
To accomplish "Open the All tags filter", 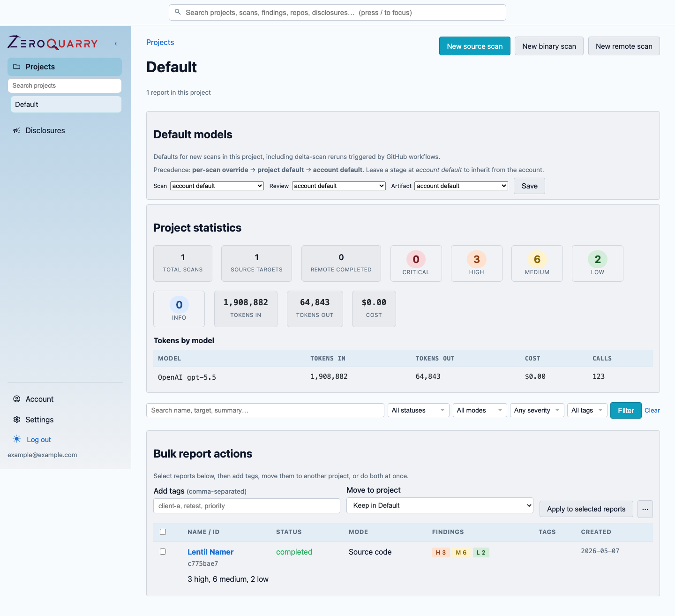I will coord(587,410).
